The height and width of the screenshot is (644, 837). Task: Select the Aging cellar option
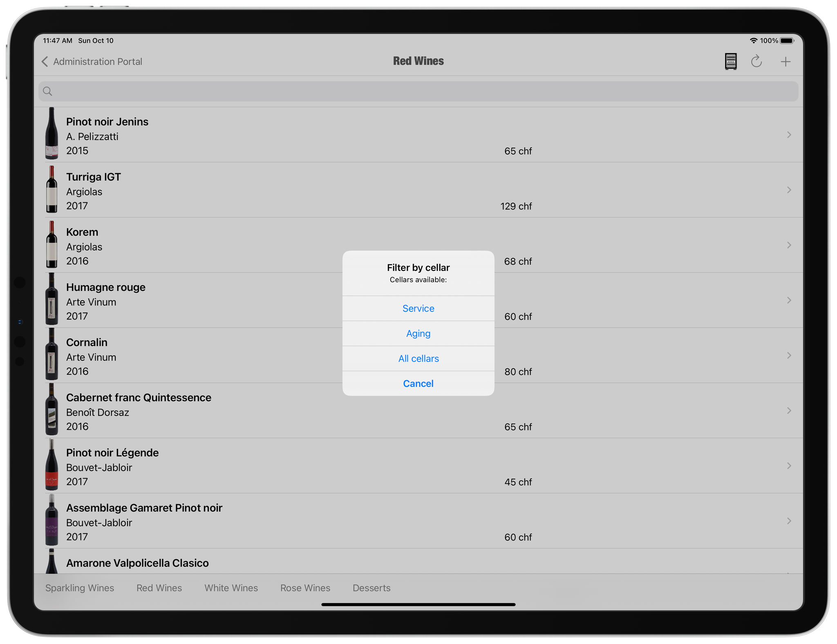click(x=418, y=333)
